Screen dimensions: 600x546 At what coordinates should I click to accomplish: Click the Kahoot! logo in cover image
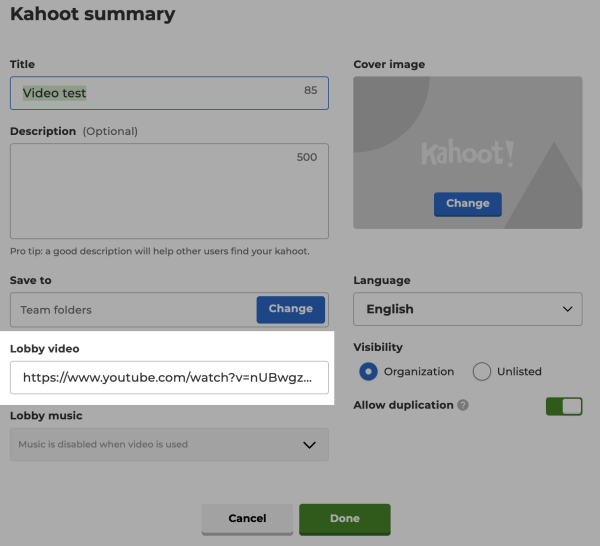(x=467, y=154)
